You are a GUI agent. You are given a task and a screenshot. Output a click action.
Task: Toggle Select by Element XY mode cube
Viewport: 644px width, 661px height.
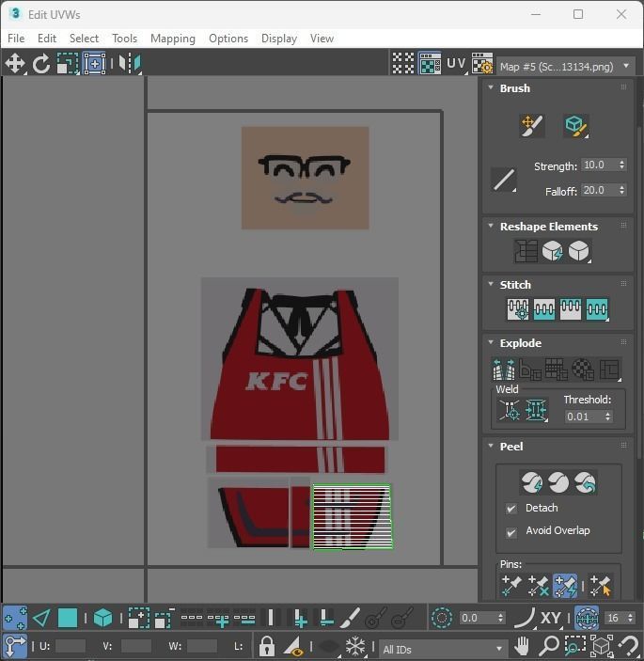[102, 619]
